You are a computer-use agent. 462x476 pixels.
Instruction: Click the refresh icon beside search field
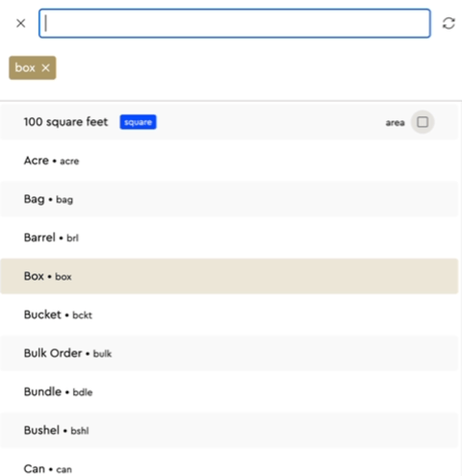coord(449,23)
